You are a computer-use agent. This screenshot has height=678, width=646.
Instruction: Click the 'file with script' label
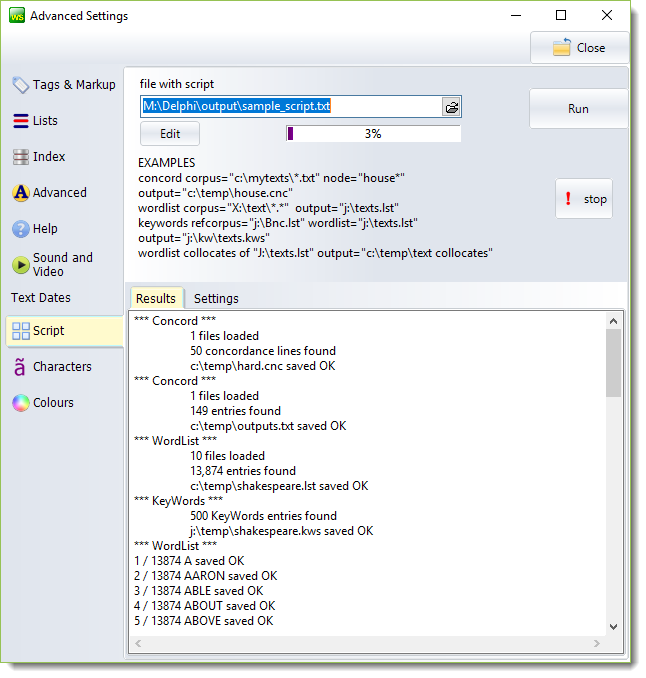(176, 84)
